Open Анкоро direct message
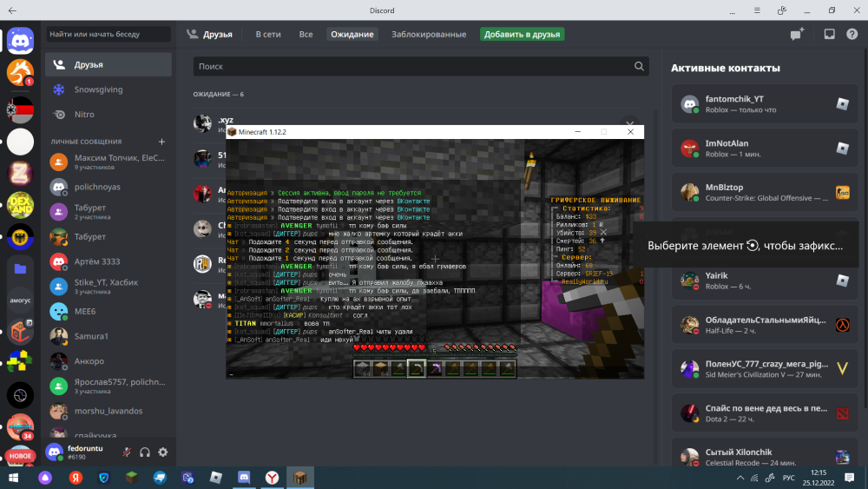Image resolution: width=868 pixels, height=489 pixels. pos(108,361)
